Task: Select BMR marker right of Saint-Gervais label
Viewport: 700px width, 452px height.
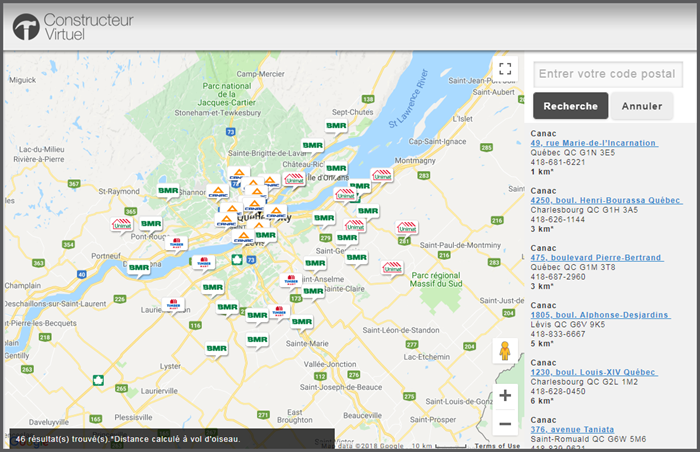Action: point(357,257)
